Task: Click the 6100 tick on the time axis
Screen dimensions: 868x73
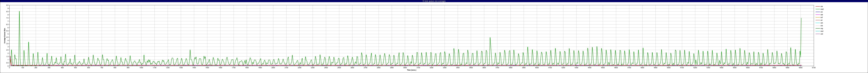Action: [814, 68]
